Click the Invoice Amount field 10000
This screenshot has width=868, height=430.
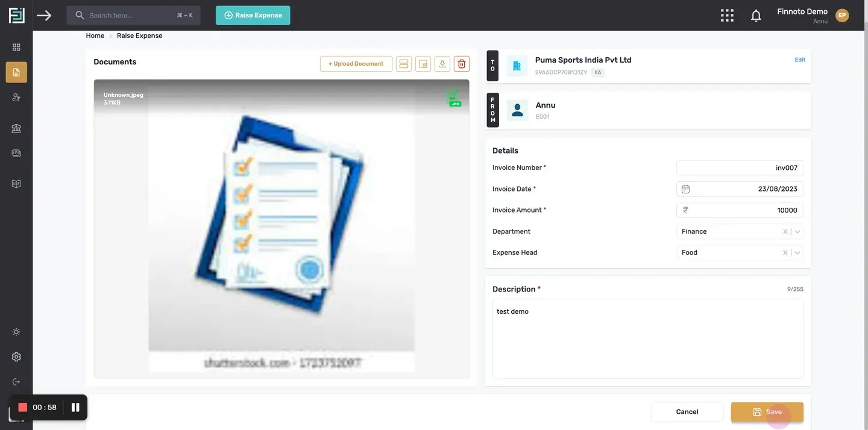pos(740,210)
